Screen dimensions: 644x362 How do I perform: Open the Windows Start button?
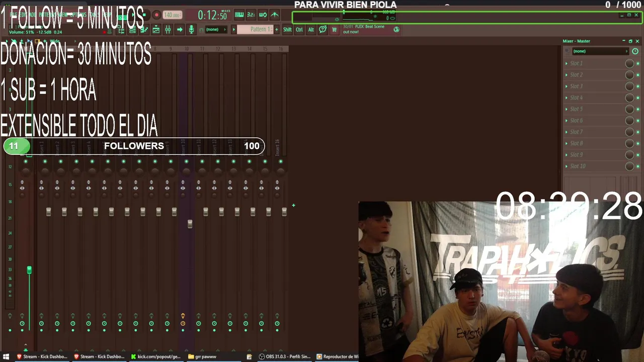point(5,356)
